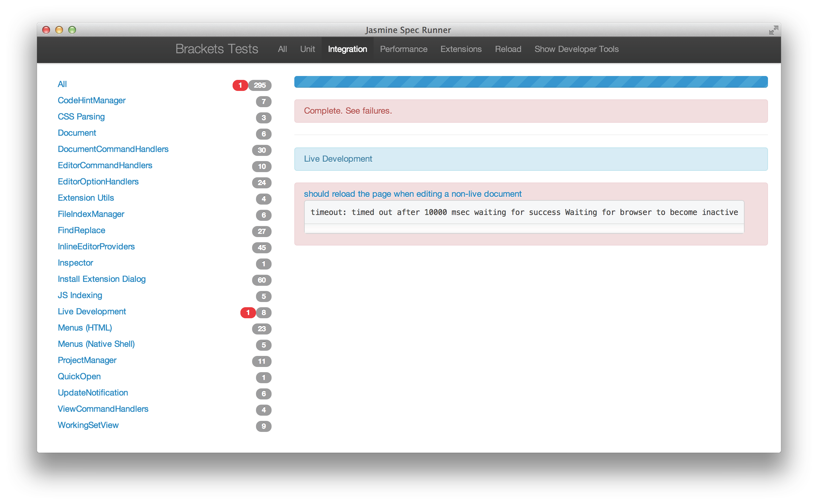Expand the InlineEditorProviders test group
This screenshot has height=504, width=818.
click(x=96, y=246)
